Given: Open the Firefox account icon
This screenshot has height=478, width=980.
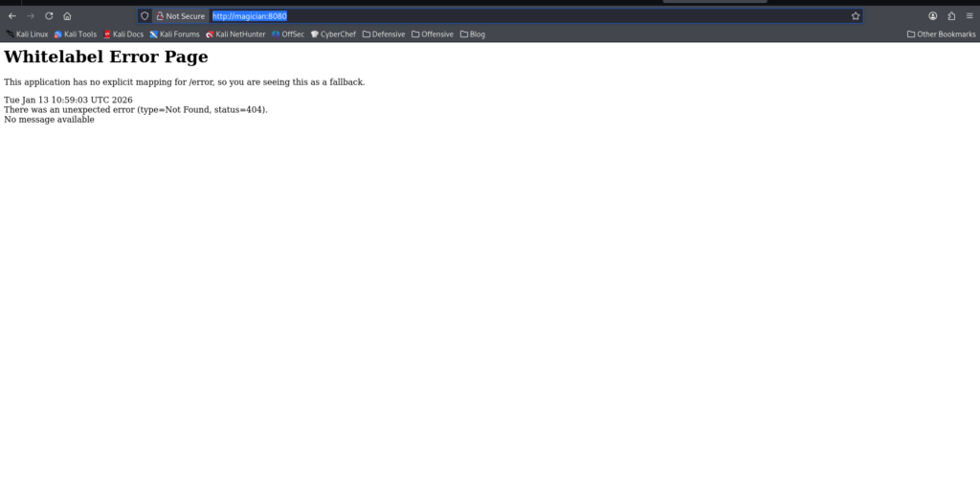Looking at the screenshot, I should point(933,16).
